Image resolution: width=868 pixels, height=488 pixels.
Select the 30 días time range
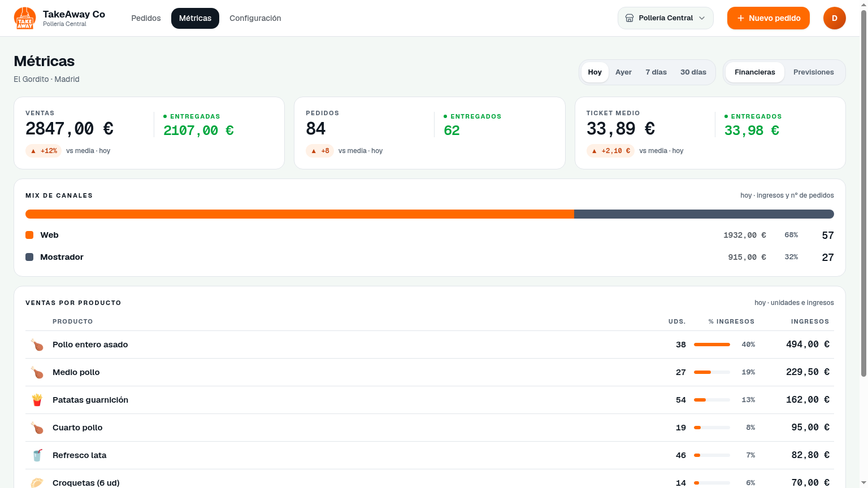pyautogui.click(x=693, y=72)
